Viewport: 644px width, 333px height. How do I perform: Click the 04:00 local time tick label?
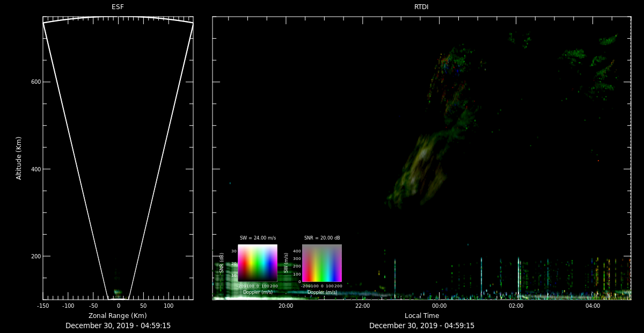592,306
